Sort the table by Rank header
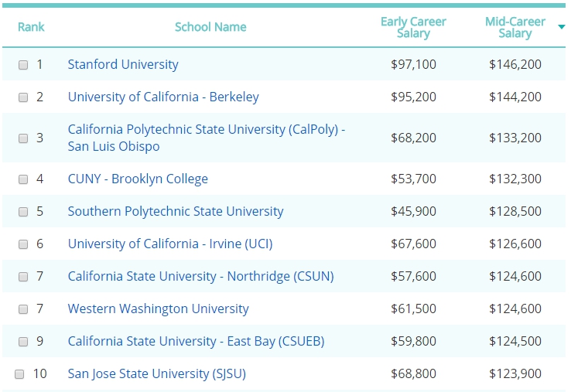This screenshot has width=571, height=392. (x=31, y=27)
